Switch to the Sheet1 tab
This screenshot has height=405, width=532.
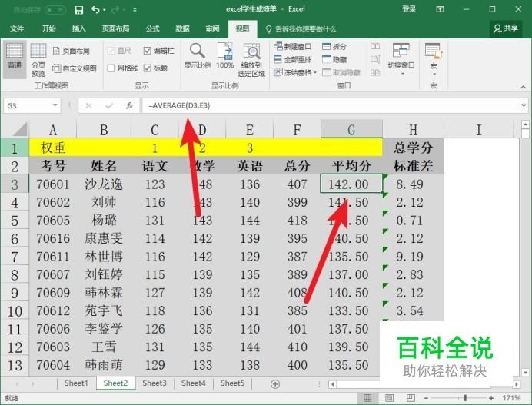pyautogui.click(x=76, y=383)
